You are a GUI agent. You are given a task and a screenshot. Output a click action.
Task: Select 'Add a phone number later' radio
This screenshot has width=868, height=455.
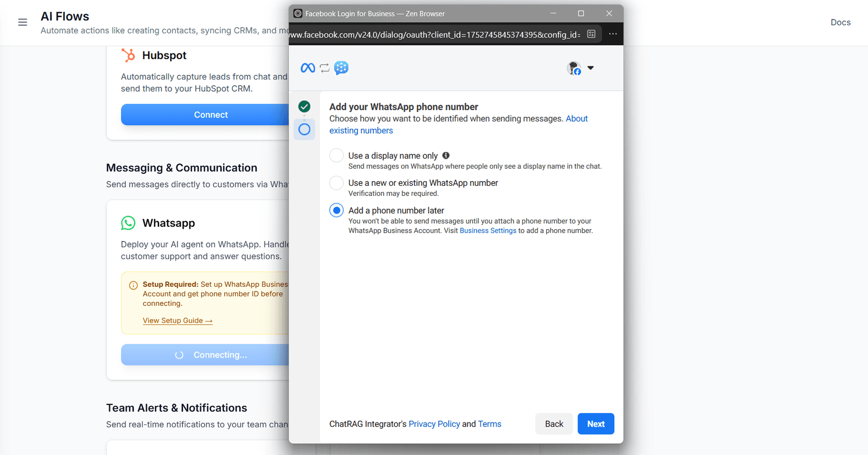click(x=336, y=211)
